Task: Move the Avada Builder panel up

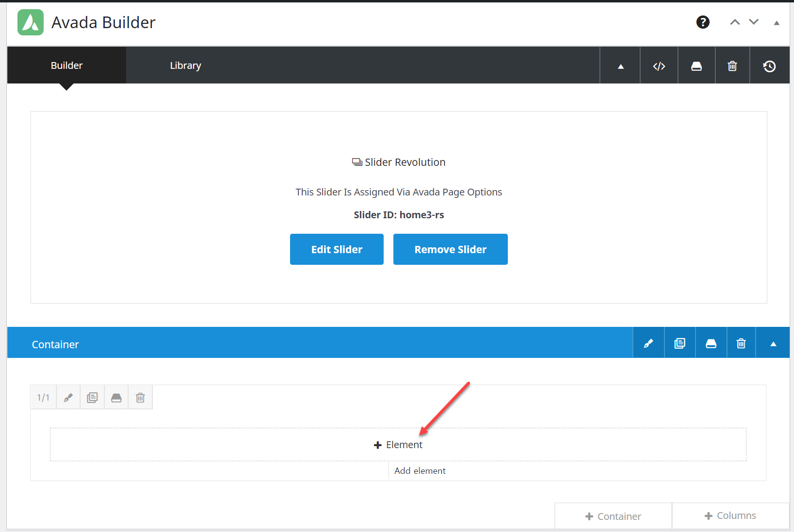Action: pyautogui.click(x=735, y=22)
